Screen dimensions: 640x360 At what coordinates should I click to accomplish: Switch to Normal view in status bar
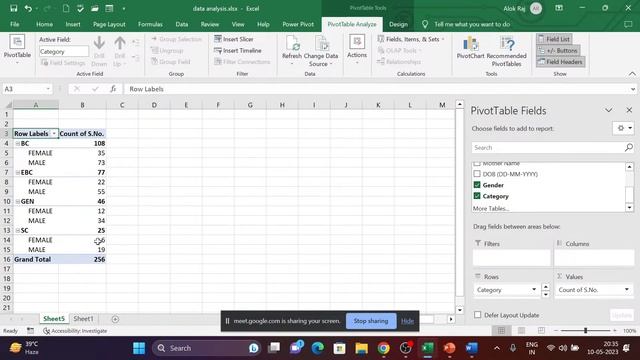point(501,330)
